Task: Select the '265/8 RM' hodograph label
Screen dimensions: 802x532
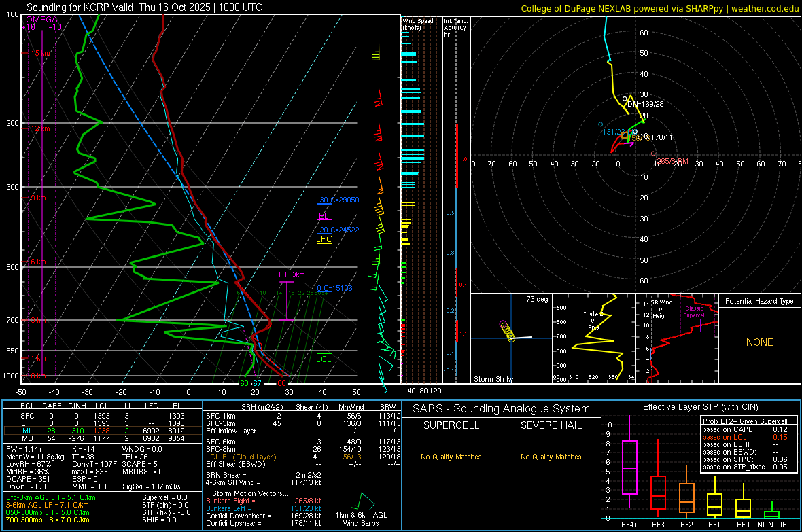Action: click(x=673, y=161)
